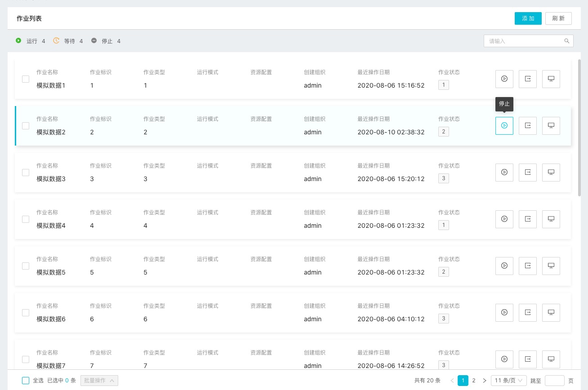588x390 pixels.
Task: Check the box for 模拟数据1
Action: click(26, 79)
